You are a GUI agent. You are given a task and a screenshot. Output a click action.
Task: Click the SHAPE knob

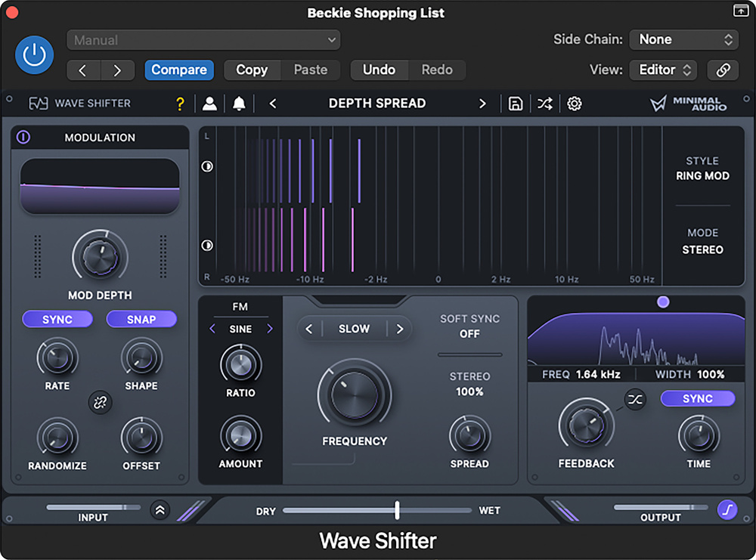point(141,357)
